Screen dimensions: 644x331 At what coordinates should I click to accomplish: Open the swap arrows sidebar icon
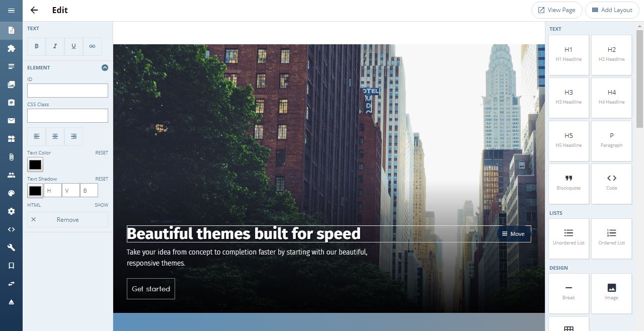[x=11, y=284]
